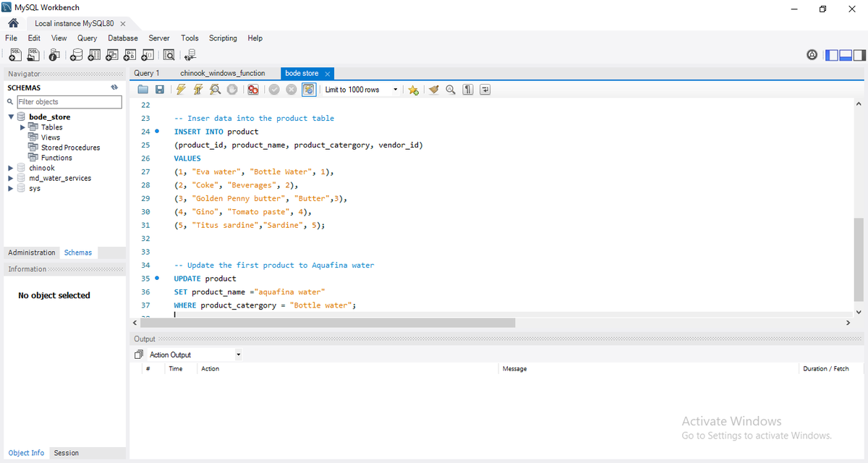Run EXPLAIN on statement under cursor
The height and width of the screenshot is (463, 868).
click(215, 90)
